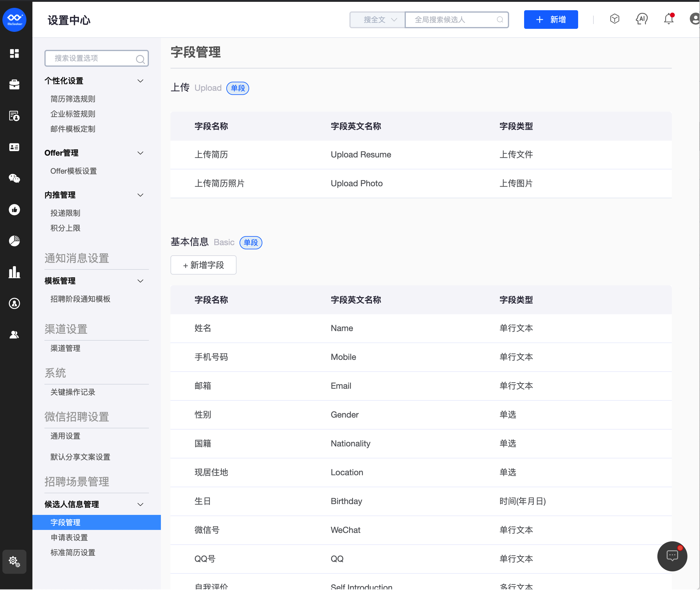
Task: Open 企业标签规则 settings
Action: tap(73, 114)
